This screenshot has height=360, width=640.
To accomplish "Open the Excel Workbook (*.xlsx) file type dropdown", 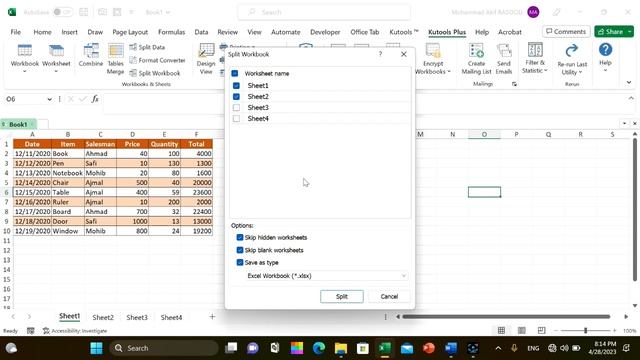I will 326,276.
